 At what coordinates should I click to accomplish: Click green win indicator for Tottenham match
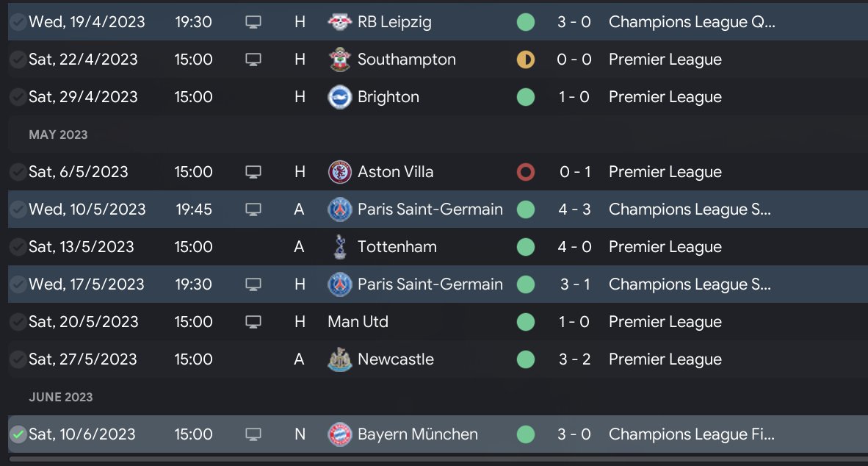click(x=525, y=247)
